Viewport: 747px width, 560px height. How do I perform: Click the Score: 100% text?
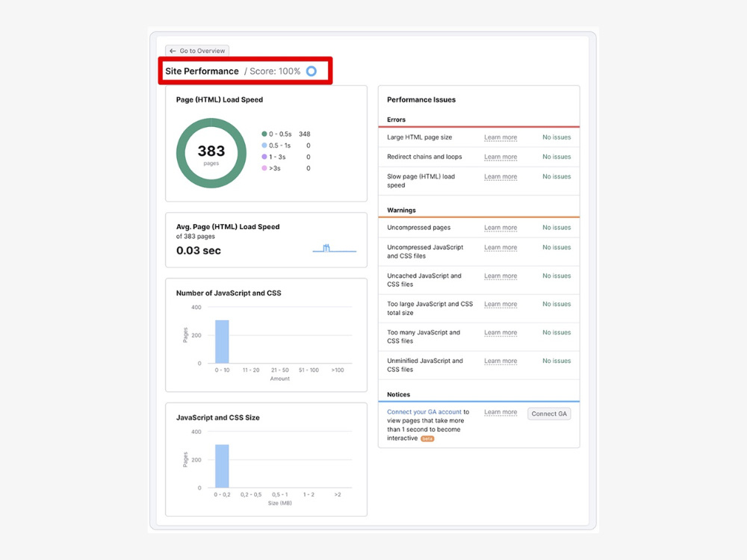coord(275,71)
